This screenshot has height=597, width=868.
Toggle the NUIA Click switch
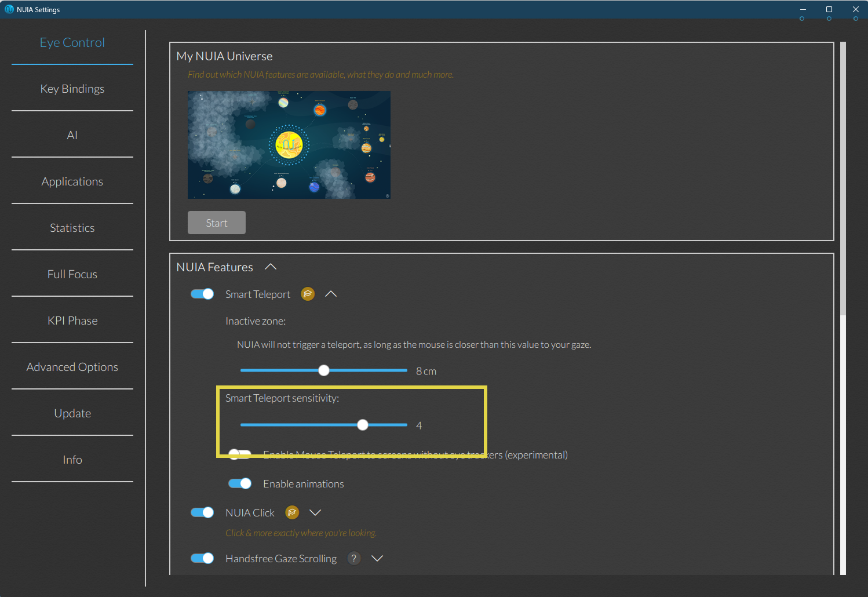coord(202,512)
